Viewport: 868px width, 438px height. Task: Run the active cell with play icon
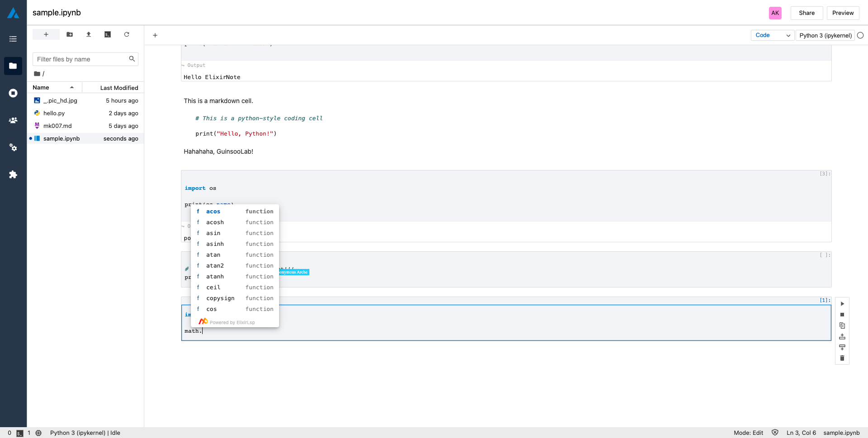[x=842, y=304]
